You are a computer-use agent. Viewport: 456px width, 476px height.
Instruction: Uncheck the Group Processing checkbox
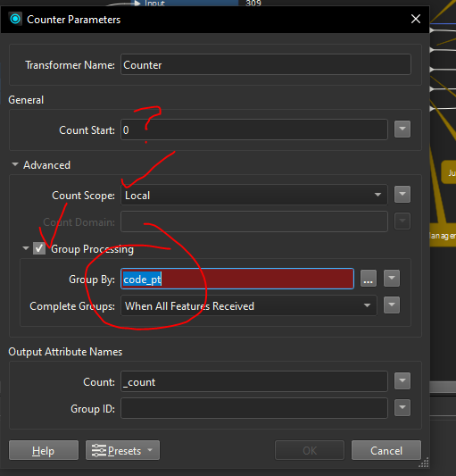pyautogui.click(x=39, y=248)
